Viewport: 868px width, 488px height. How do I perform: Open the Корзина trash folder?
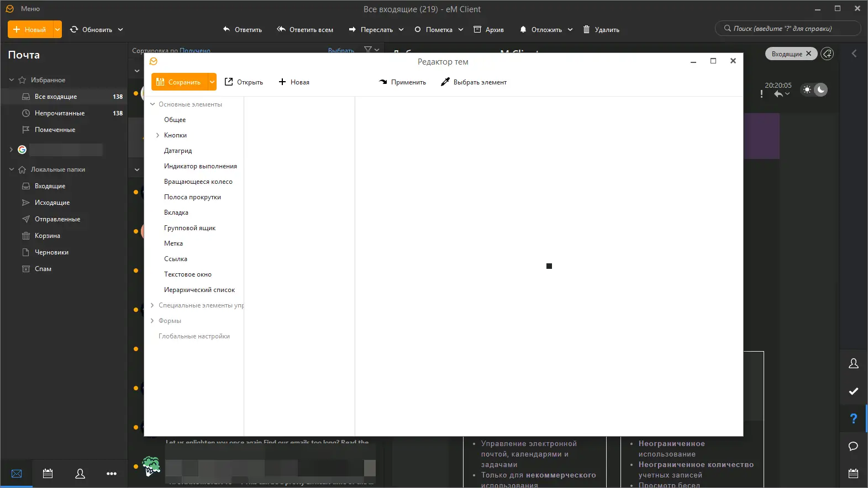64,236
